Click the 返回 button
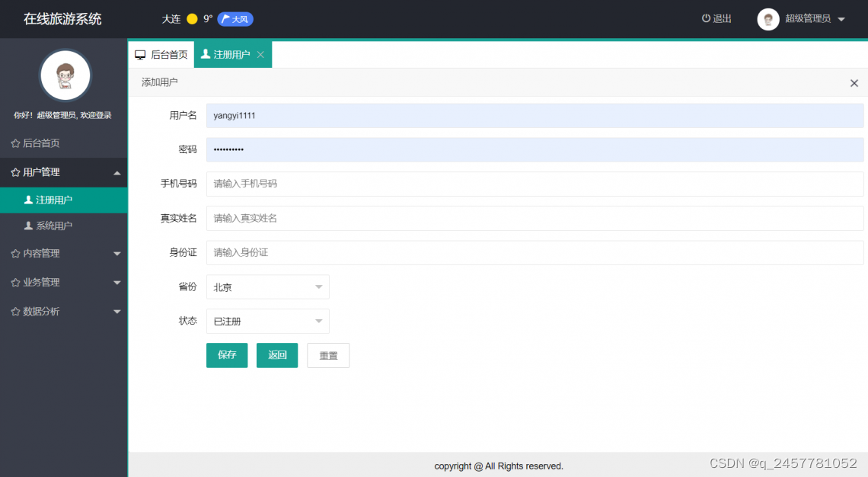 point(277,355)
